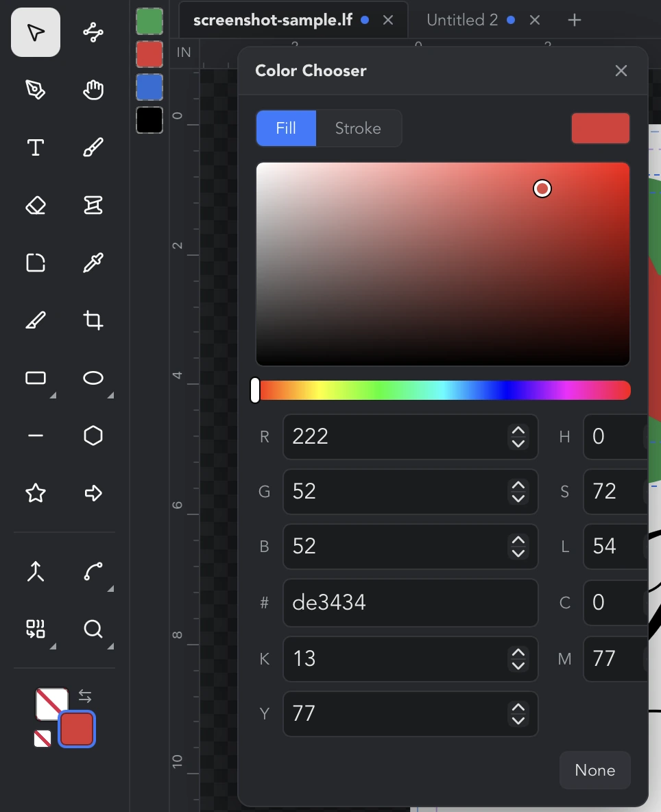
Task: Activate the Hand pan tool
Action: (93, 90)
